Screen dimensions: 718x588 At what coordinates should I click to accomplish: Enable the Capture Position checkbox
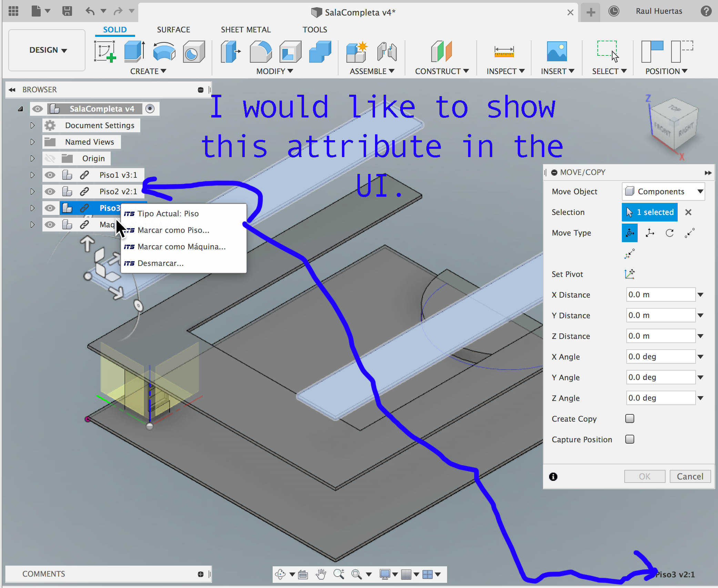(630, 439)
